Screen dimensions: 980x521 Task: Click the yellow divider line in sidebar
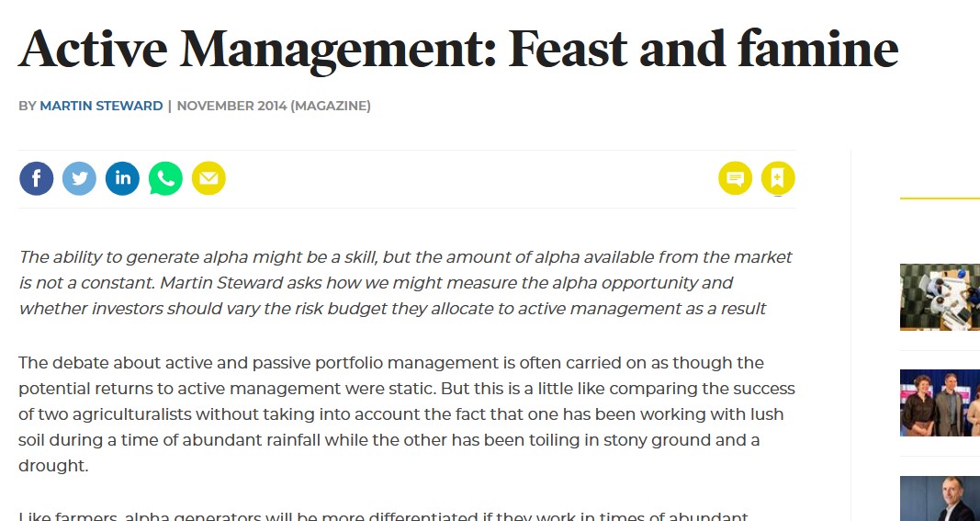click(x=940, y=198)
